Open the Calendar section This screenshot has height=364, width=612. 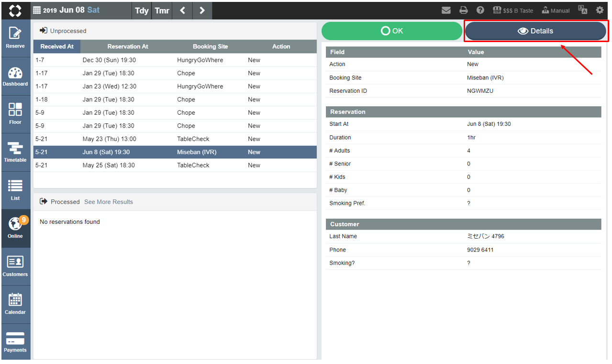pos(15,304)
